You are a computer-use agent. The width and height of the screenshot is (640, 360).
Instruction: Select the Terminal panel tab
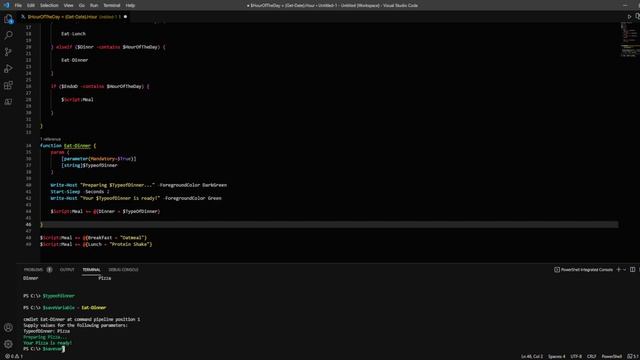(91, 269)
